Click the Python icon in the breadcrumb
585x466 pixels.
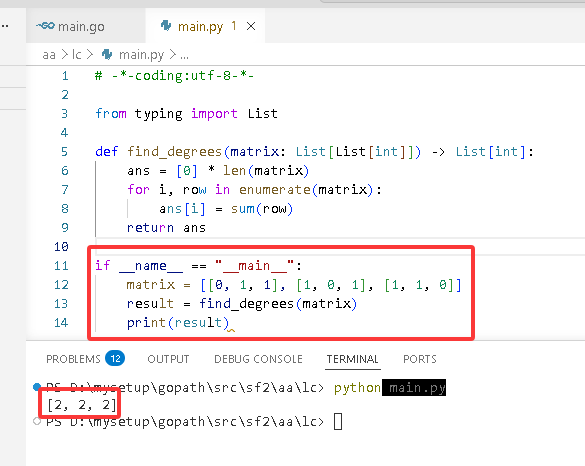pyautogui.click(x=107, y=55)
